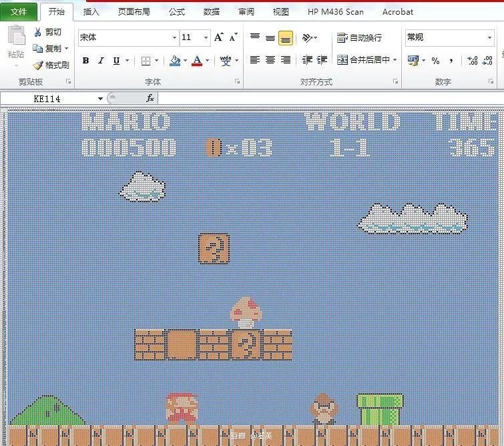
Task: Toggle underline formatting
Action: (116, 61)
